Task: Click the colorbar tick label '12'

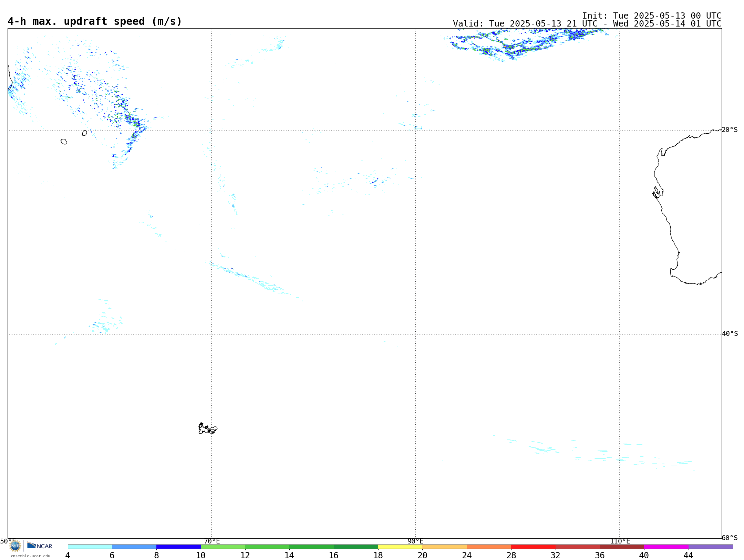Action: tap(245, 555)
